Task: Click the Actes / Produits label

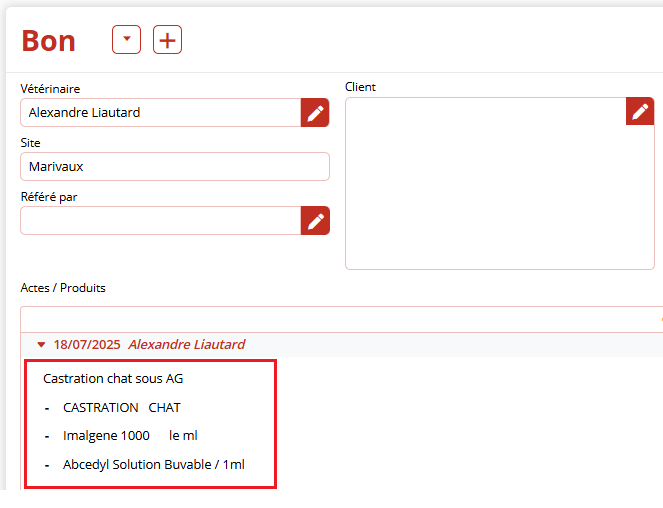Action: (x=63, y=288)
